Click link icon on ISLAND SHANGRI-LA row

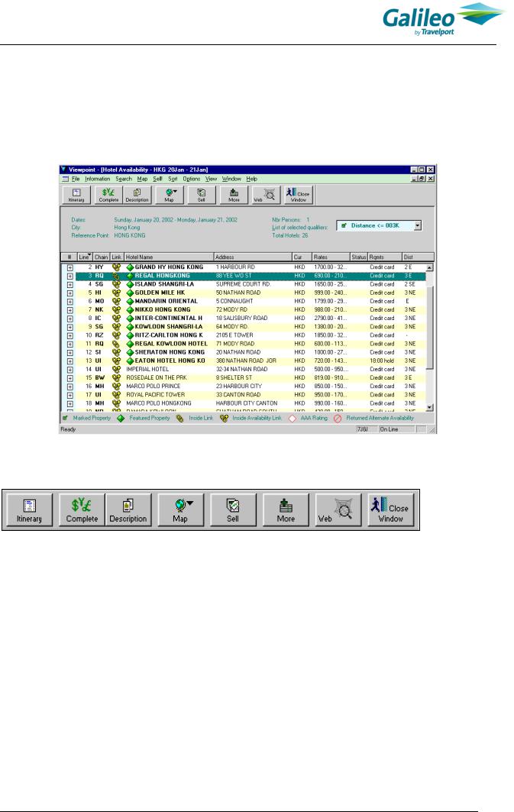coord(116,284)
